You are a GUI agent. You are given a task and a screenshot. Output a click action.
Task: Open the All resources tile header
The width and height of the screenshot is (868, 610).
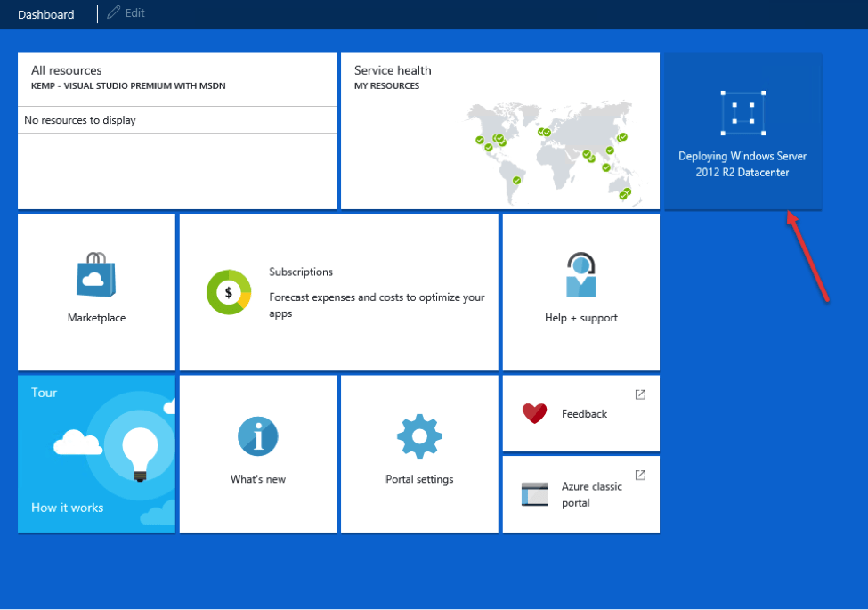pos(67,70)
